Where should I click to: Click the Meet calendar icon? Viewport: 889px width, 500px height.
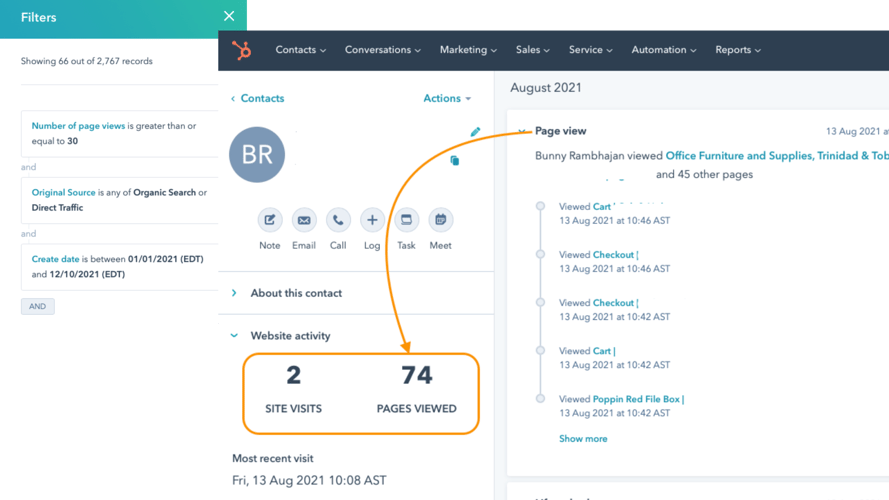(440, 220)
